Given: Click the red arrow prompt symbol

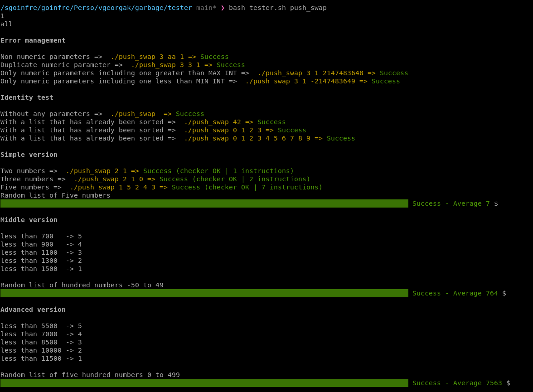Looking at the screenshot, I should pos(223,7).
